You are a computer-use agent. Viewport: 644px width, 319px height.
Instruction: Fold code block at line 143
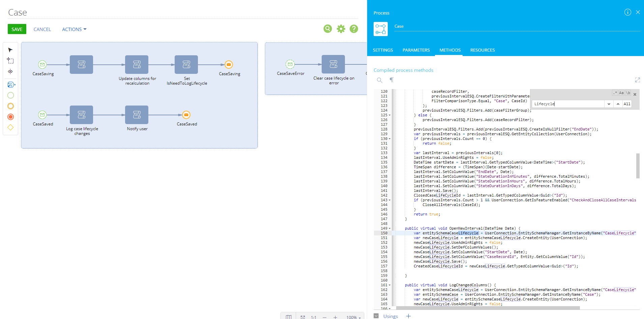390,200
